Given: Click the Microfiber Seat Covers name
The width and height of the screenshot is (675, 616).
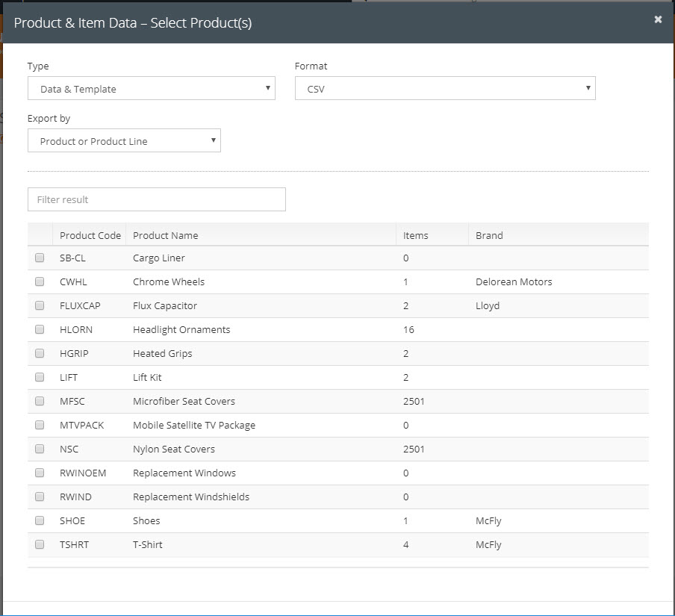Looking at the screenshot, I should pyautogui.click(x=184, y=401).
